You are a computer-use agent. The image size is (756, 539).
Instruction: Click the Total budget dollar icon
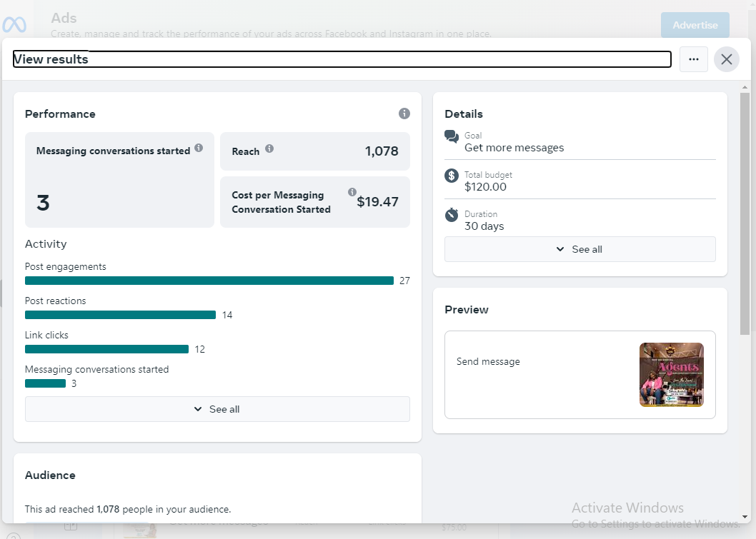[452, 176]
